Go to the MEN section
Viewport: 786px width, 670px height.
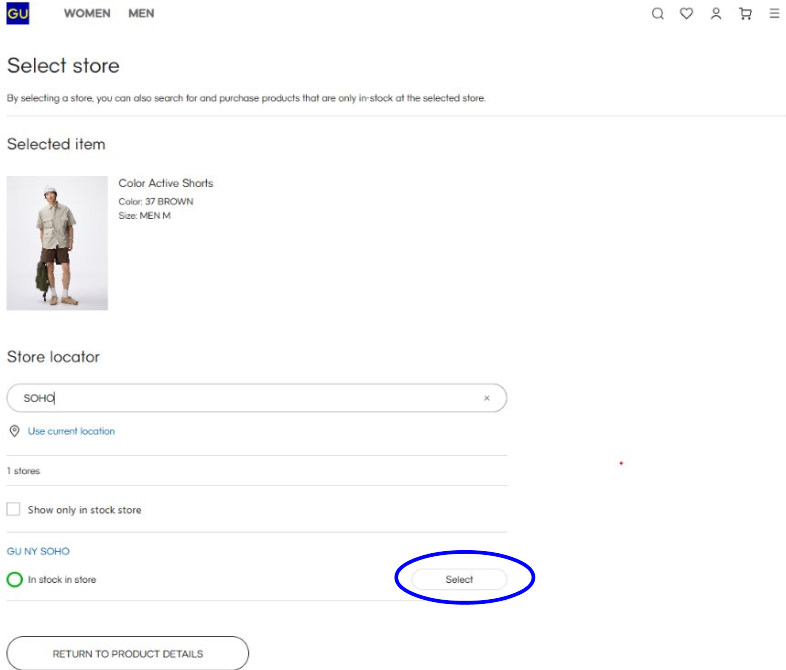pyautogui.click(x=141, y=14)
